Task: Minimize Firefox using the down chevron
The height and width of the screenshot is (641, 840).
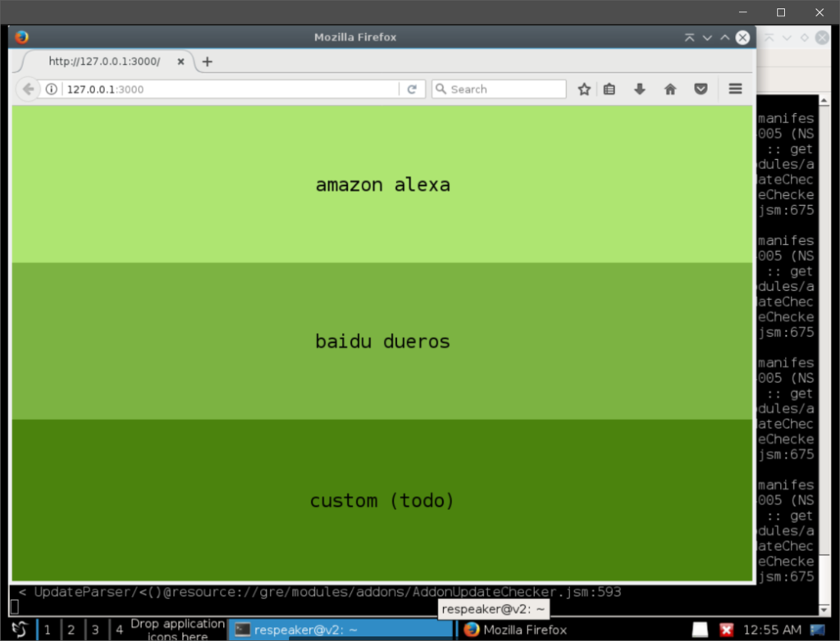Action: coord(707,38)
